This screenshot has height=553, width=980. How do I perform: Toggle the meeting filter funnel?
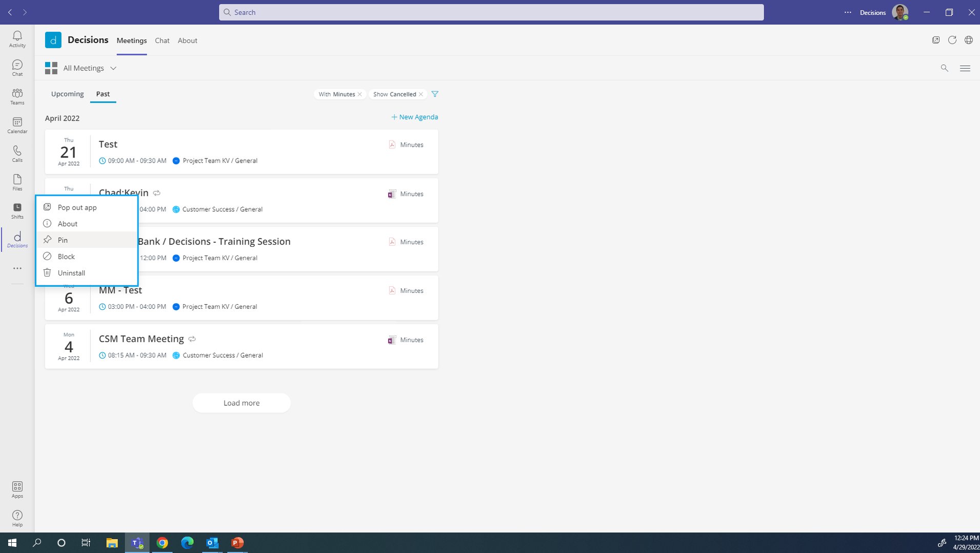pos(434,94)
